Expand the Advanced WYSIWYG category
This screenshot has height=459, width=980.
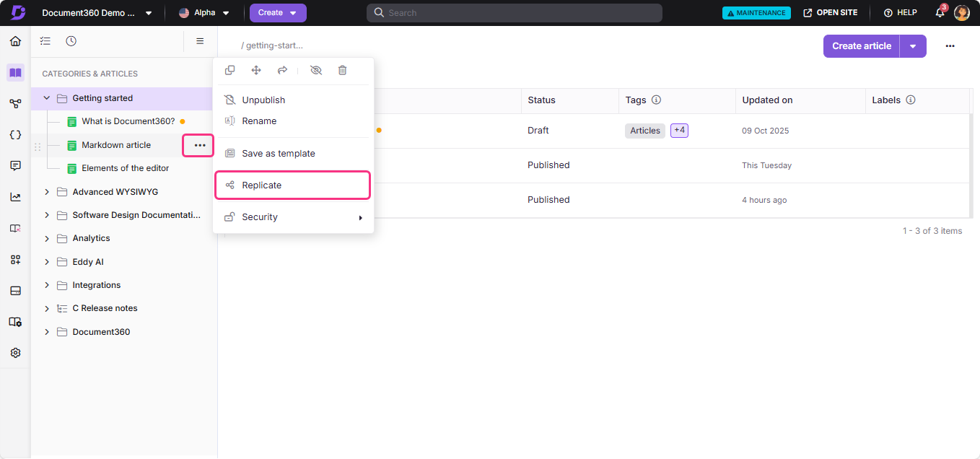47,191
